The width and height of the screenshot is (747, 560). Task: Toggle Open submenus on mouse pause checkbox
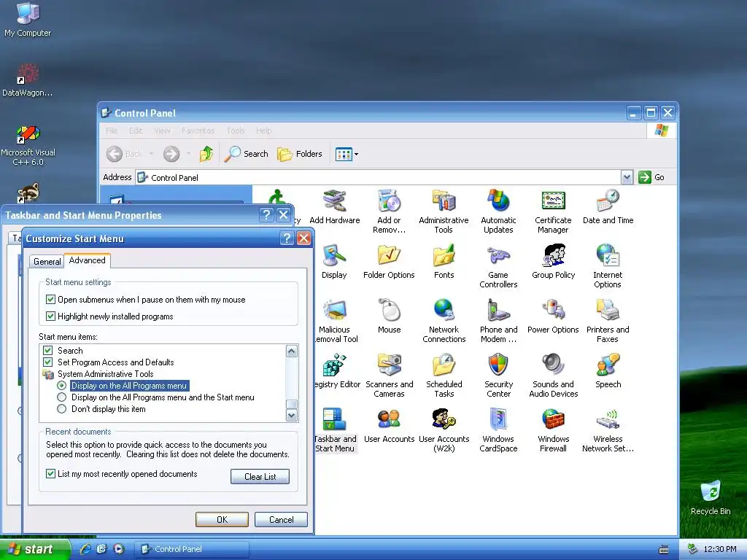(50, 300)
